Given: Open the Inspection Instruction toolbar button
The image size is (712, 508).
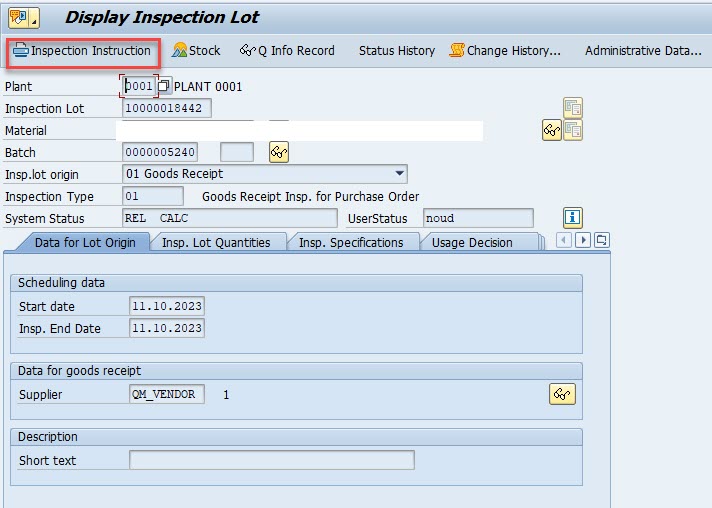Looking at the screenshot, I should (x=82, y=51).
